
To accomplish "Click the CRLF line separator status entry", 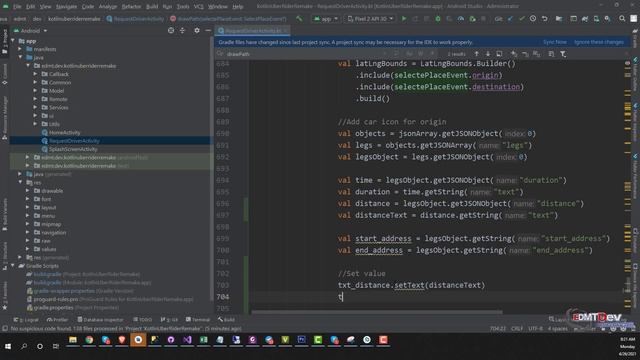I will [x=517, y=329].
